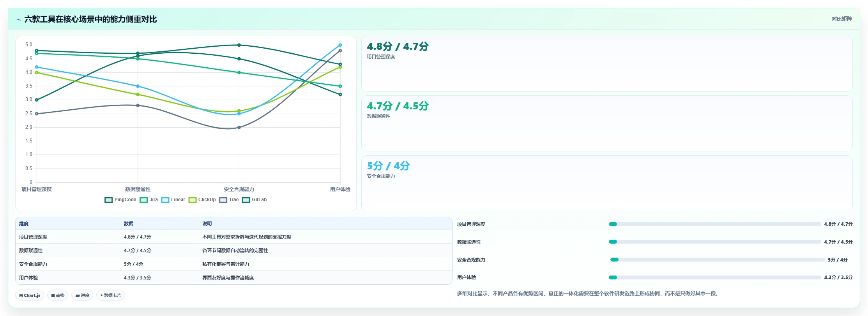Click the dark green point at 3.0 on 项目管理深度
Screen dimensions: 868x316
point(37,100)
